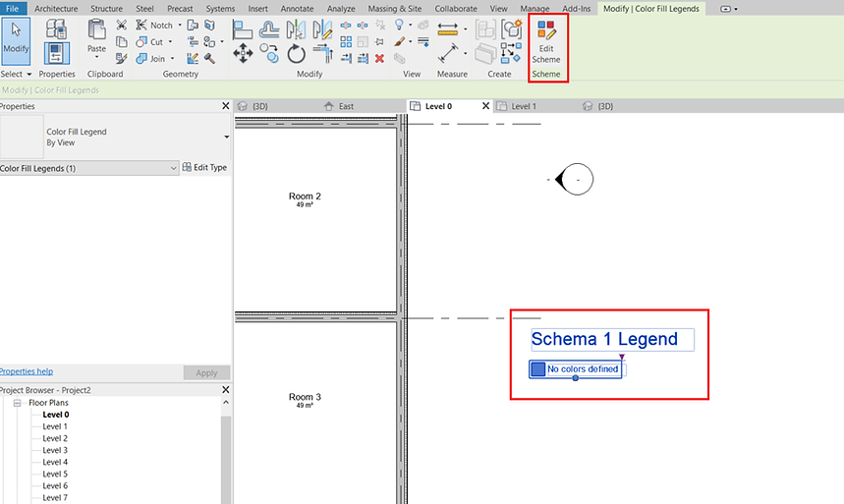The image size is (844, 504).
Task: Activate Match Type Properties brush
Action: pyautogui.click(x=122, y=58)
